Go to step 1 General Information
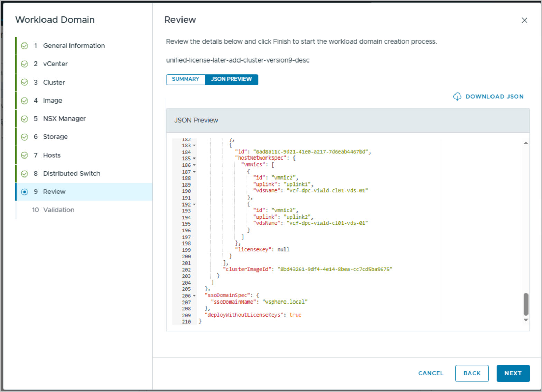The width and height of the screenshot is (542, 392). pos(74,46)
